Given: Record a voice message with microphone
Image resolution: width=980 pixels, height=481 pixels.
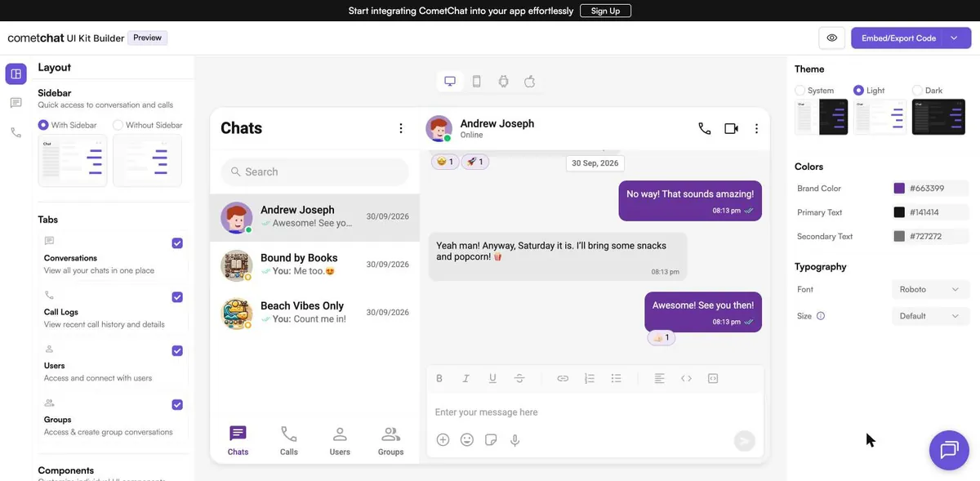Looking at the screenshot, I should (514, 439).
